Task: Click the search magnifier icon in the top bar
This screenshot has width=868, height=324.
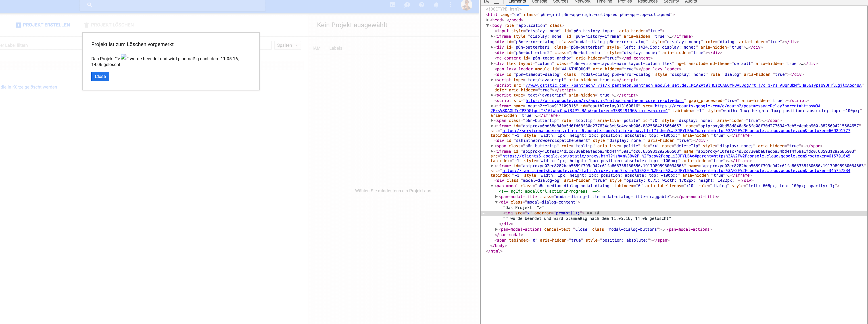Action: point(89,5)
